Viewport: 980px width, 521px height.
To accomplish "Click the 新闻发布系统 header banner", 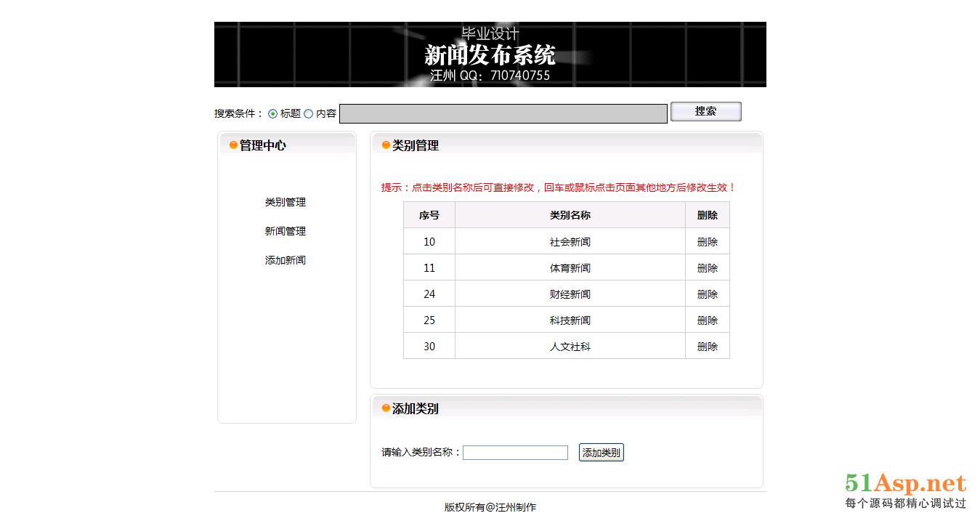I will tap(490, 54).
